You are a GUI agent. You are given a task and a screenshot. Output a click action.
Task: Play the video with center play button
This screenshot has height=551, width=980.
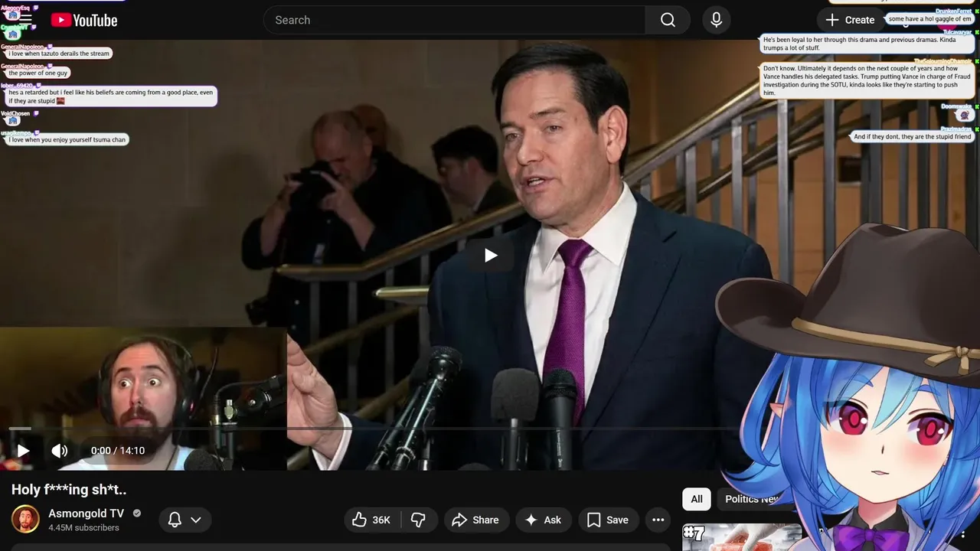pyautogui.click(x=490, y=255)
